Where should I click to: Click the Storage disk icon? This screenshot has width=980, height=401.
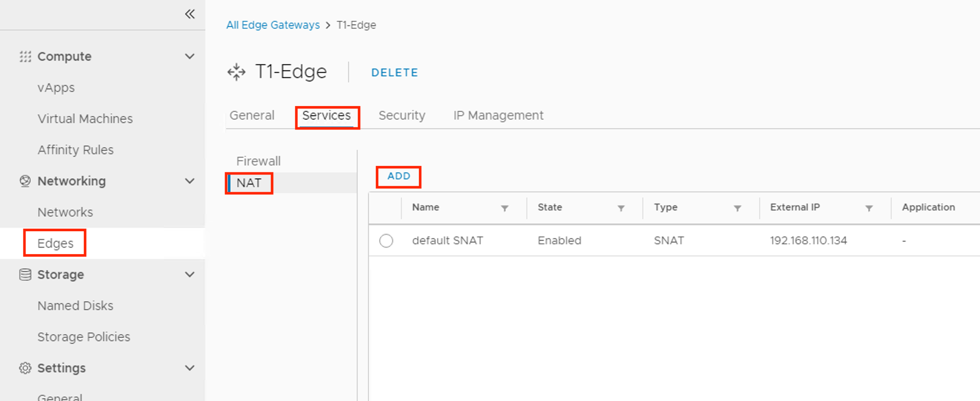(25, 275)
